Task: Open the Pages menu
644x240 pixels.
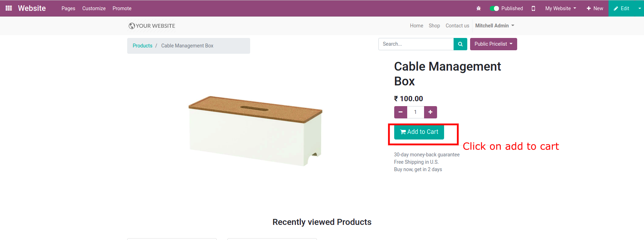Action: pos(68,8)
